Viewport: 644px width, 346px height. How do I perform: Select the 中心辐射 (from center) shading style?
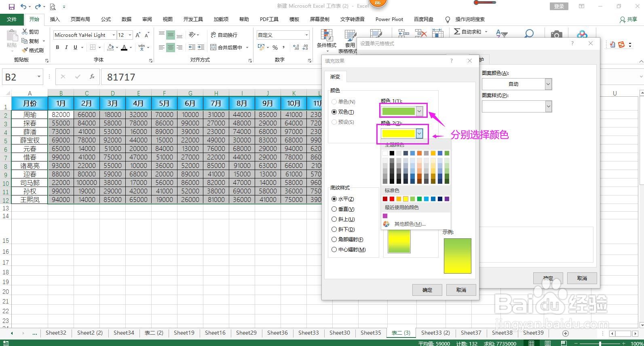[334, 249]
